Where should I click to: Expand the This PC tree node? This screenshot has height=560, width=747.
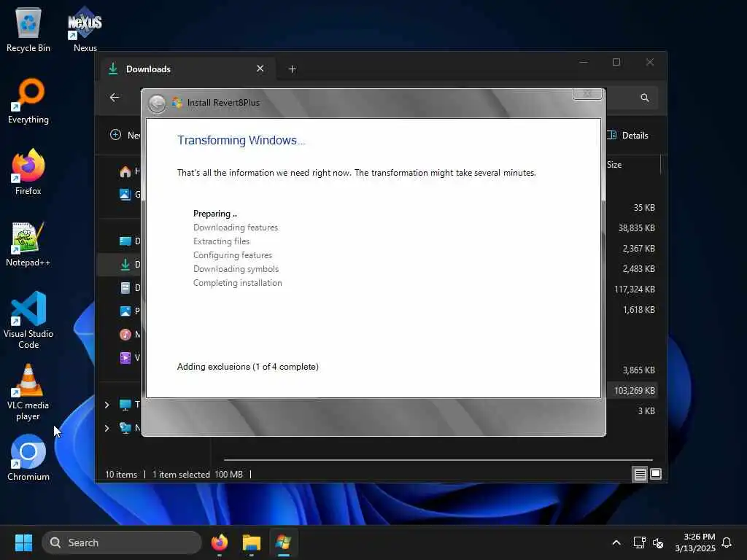coord(107,405)
